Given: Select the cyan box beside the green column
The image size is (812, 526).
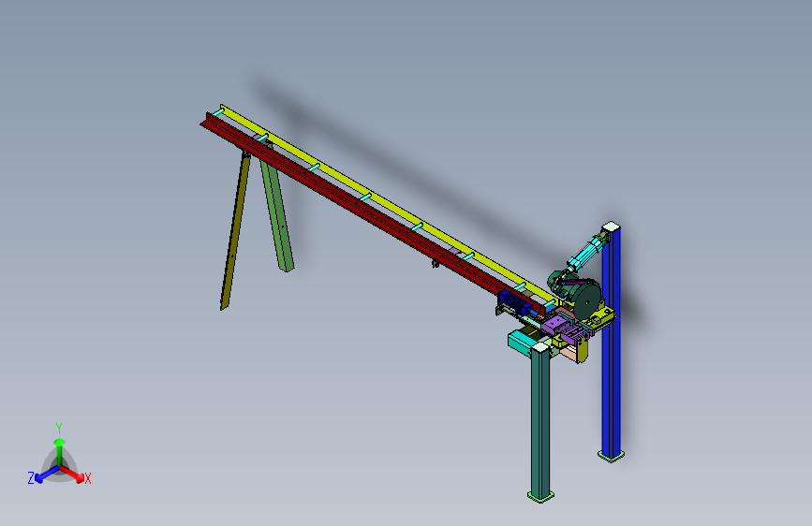Looking at the screenshot, I should click(521, 343).
